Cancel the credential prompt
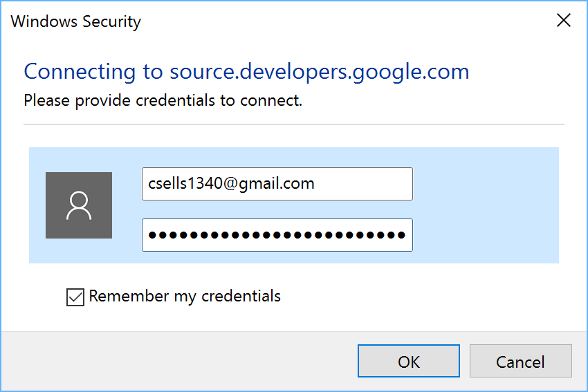The height and width of the screenshot is (392, 588). 520,361
